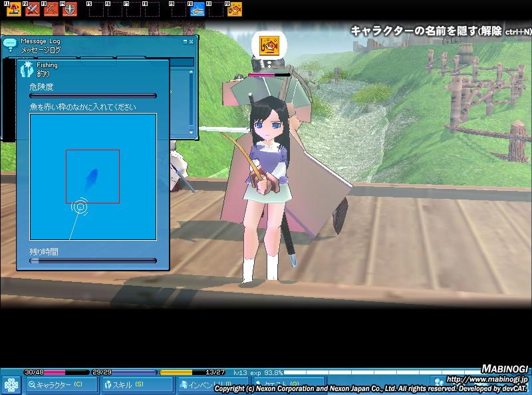This screenshot has width=532, height=395.
Task: Open the クエスト (Q) quest window
Action: tap(289, 385)
